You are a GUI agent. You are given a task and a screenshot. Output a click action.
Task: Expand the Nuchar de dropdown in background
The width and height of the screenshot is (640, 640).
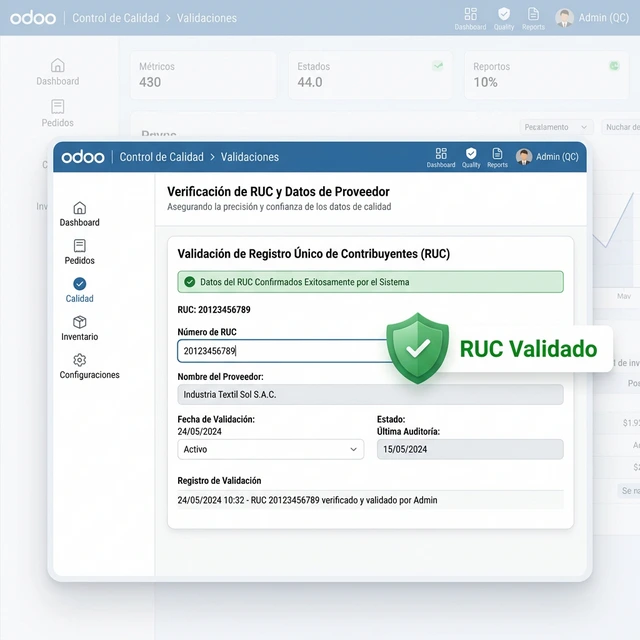620,127
